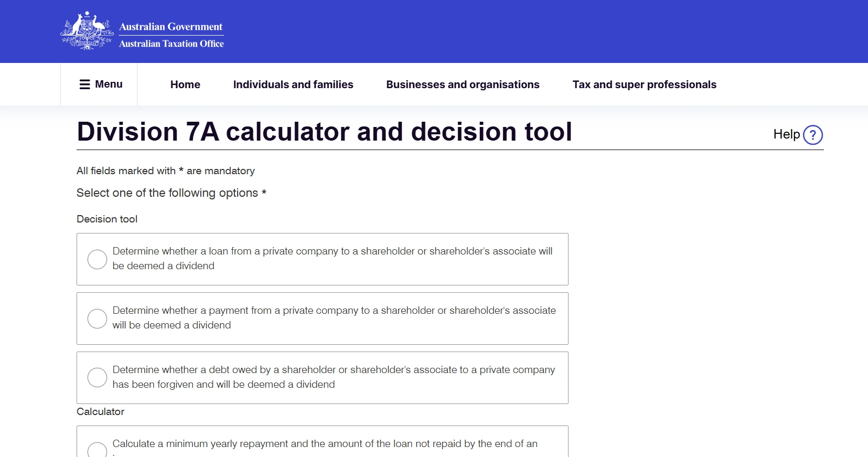Open Tax and super professionals section
Viewport: 868px width, 457px height.
click(x=644, y=84)
